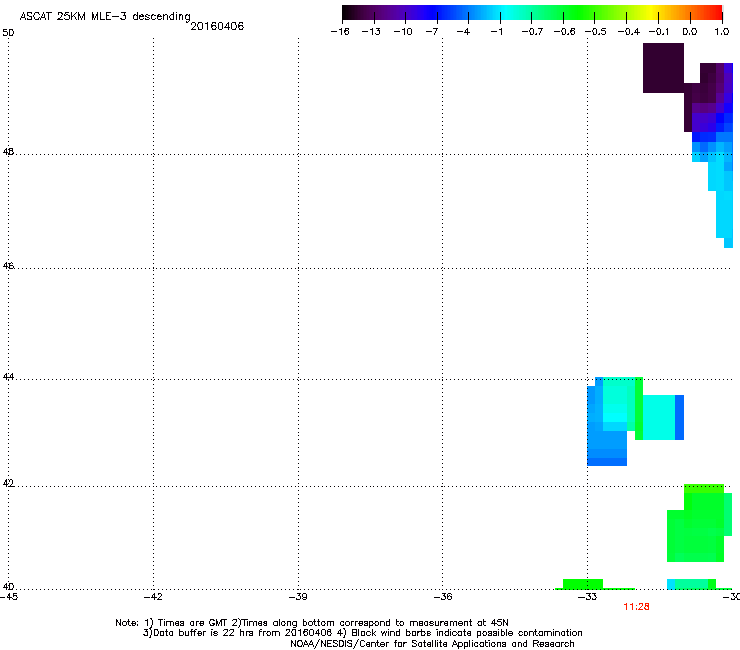Click colorbar label -0.6
The width and height of the screenshot is (740, 650).
[x=564, y=32]
